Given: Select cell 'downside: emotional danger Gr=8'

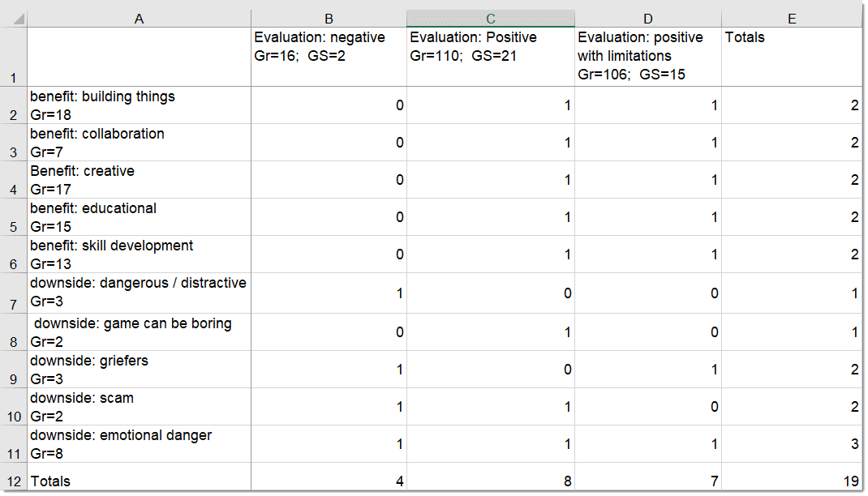Looking at the screenshot, I should [139, 444].
